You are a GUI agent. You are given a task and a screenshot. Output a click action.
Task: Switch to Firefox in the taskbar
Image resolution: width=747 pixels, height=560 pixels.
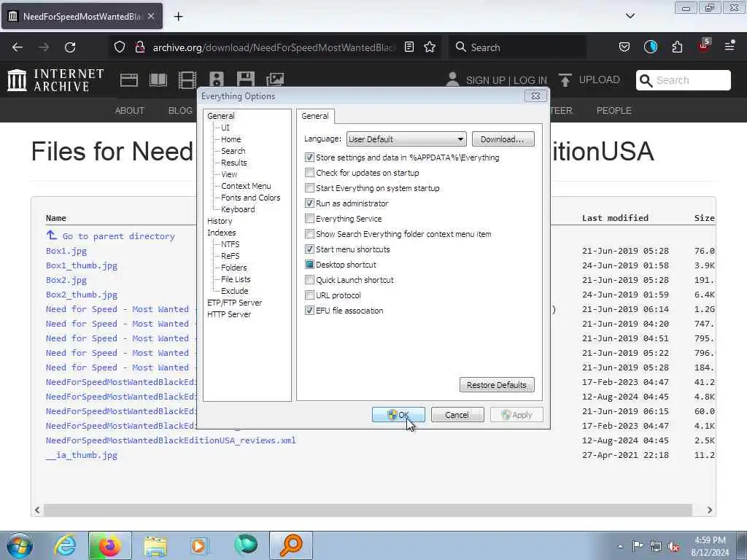pyautogui.click(x=109, y=545)
